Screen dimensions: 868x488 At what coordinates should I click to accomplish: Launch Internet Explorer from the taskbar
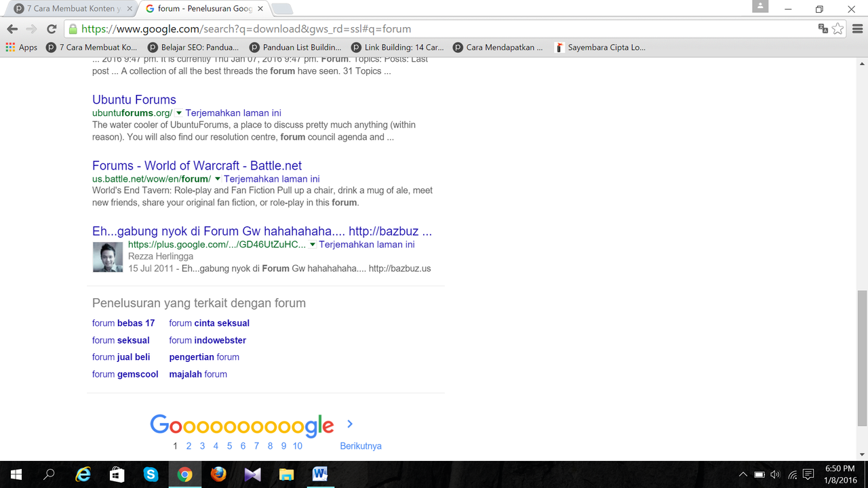pyautogui.click(x=83, y=474)
